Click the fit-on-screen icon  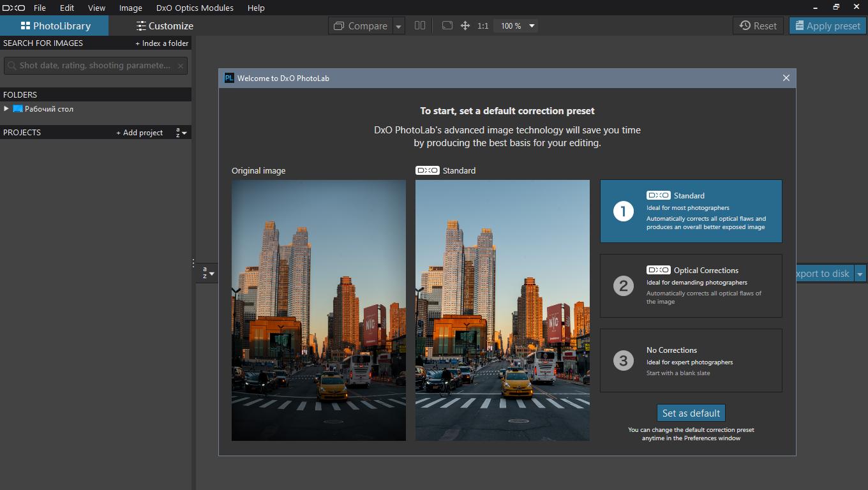pyautogui.click(x=447, y=26)
